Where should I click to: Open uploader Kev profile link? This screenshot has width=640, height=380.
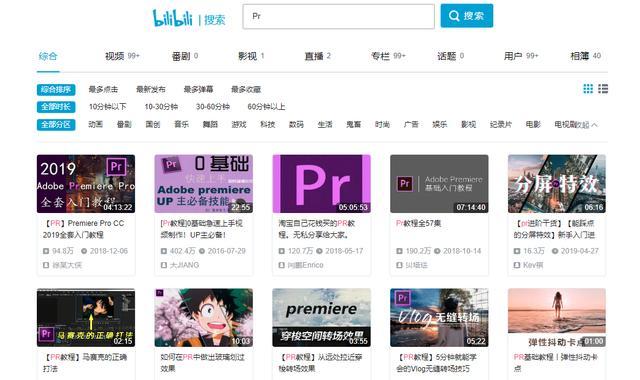533,265
